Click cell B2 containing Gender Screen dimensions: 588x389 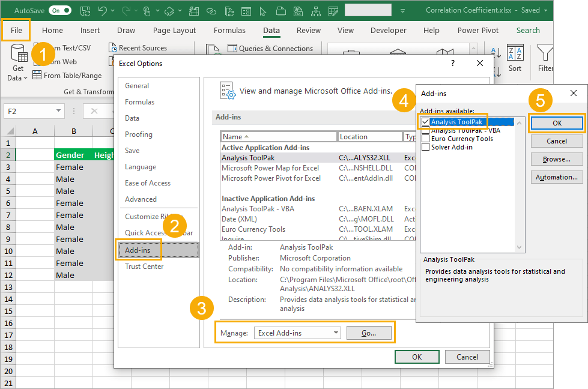(73, 155)
